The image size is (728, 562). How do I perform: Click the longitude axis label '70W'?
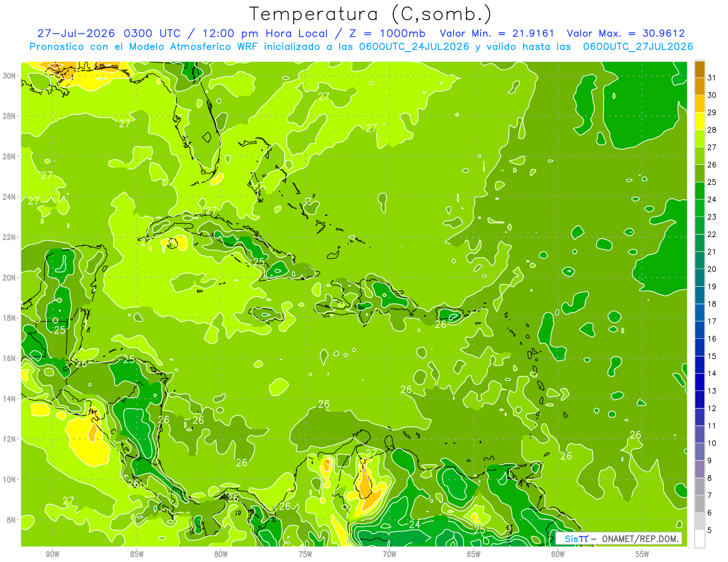[389, 554]
